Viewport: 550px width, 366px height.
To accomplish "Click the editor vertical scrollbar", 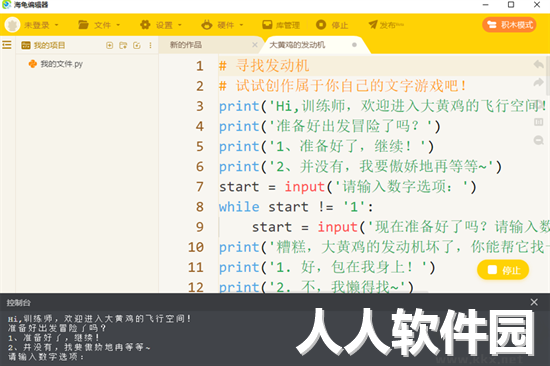I will [x=548, y=75].
